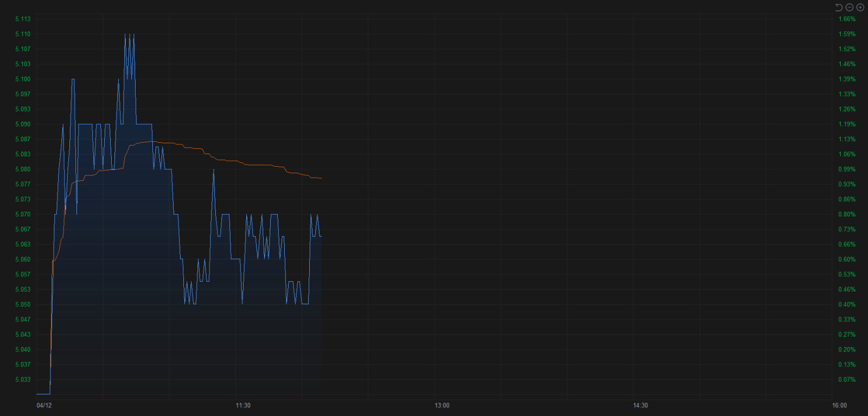The width and height of the screenshot is (868, 416).
Task: Click the 1.39% percentage axis label
Action: (847, 79)
